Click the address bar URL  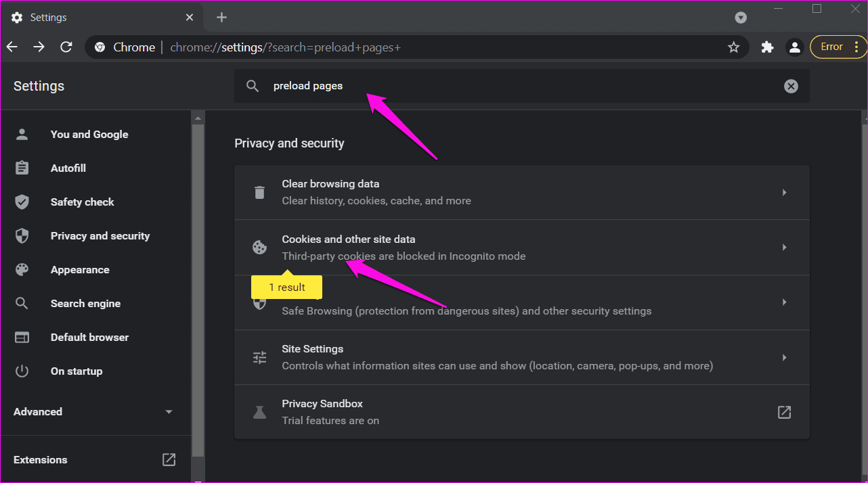285,47
